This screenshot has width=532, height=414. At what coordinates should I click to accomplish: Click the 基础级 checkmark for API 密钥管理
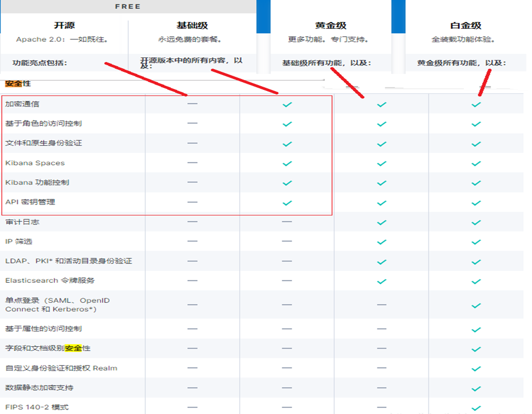pos(287,203)
